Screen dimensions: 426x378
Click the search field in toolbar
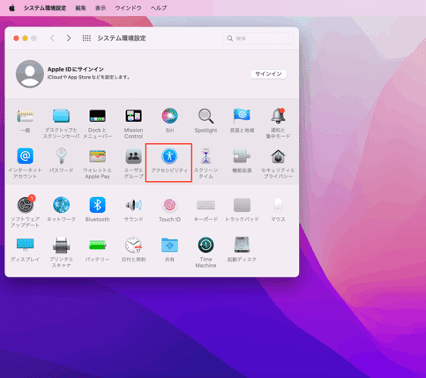pos(258,38)
